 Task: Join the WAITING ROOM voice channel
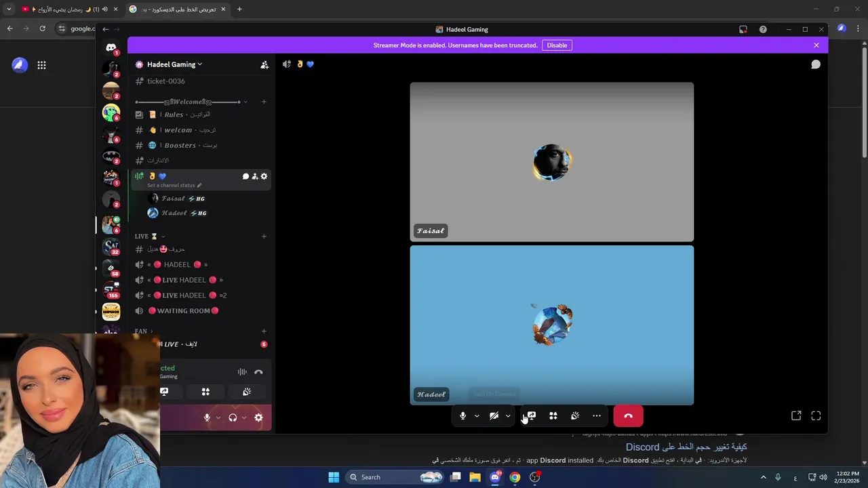click(x=202, y=311)
